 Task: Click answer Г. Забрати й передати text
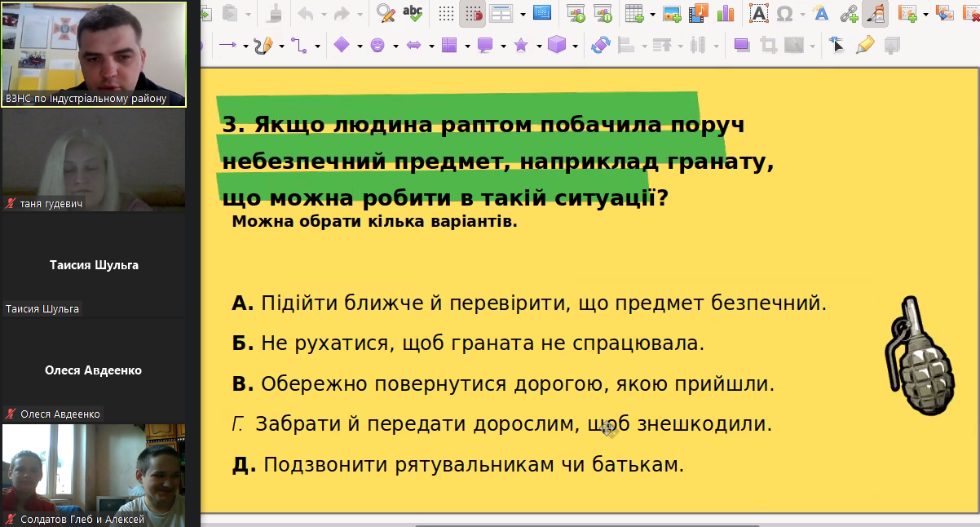(501, 424)
